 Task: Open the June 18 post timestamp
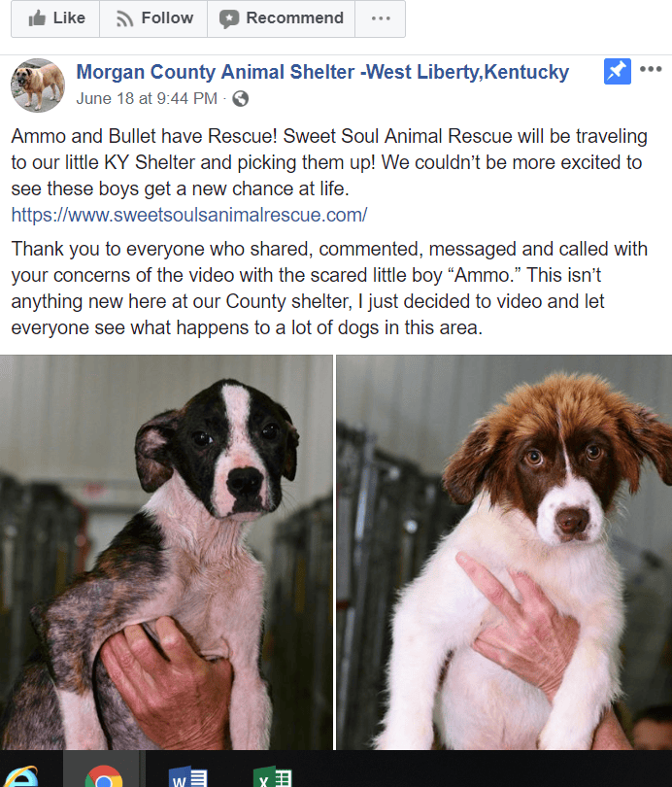pyautogui.click(x=147, y=98)
